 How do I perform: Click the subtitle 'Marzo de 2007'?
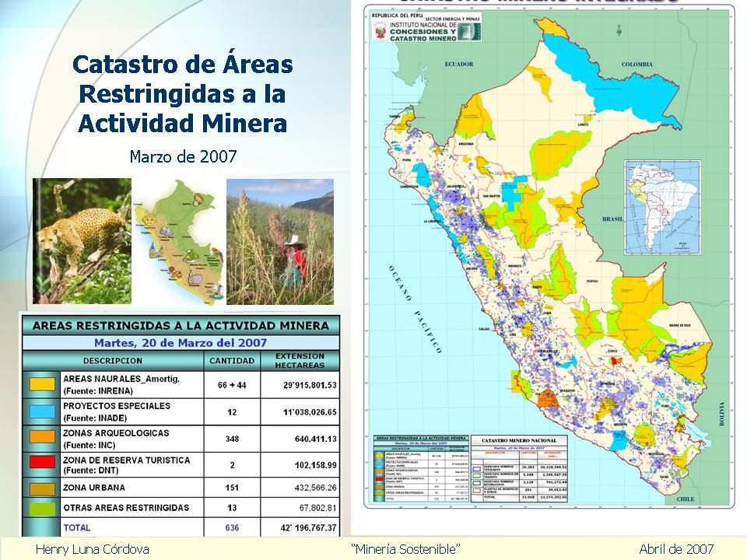pyautogui.click(x=183, y=156)
